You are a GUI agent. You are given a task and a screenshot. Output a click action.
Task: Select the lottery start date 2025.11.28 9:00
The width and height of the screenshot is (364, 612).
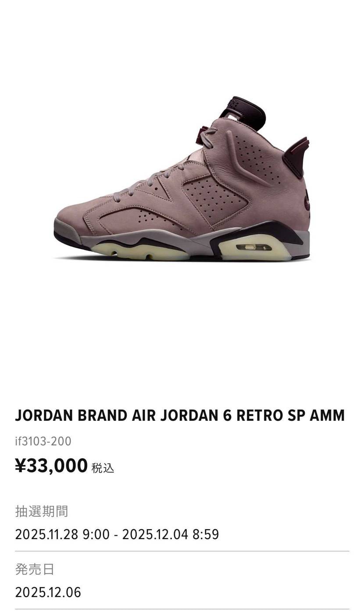pos(62,534)
